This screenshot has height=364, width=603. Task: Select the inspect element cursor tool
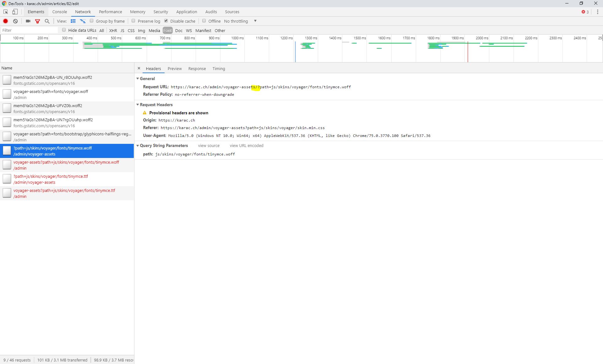tap(5, 12)
